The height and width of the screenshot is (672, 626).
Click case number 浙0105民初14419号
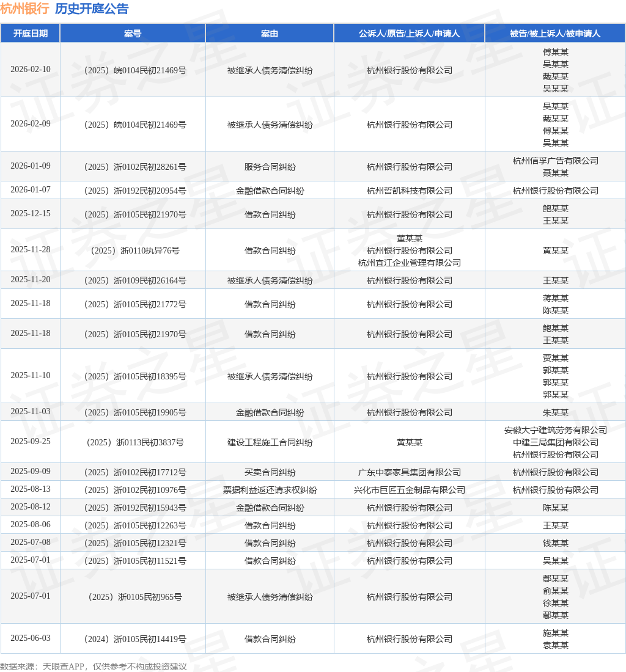135,640
